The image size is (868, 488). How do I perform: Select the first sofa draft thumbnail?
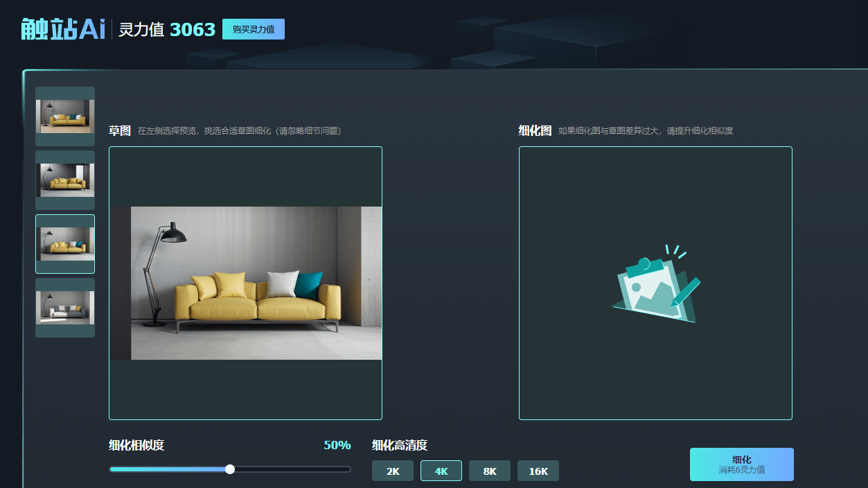[x=65, y=116]
